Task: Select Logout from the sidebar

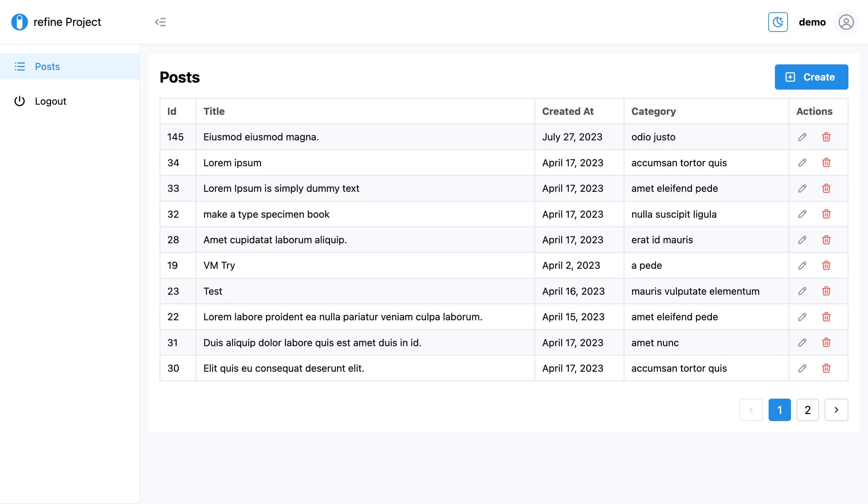Action: tap(50, 101)
